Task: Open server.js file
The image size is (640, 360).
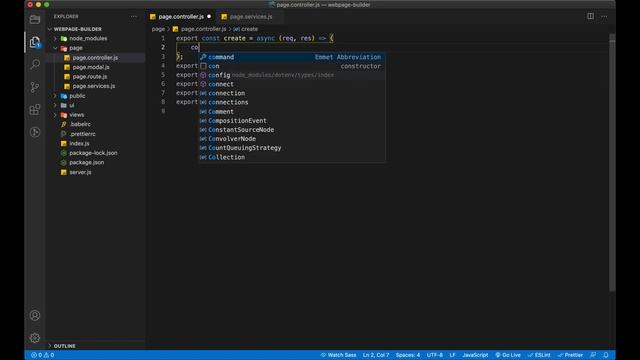Action: point(80,172)
